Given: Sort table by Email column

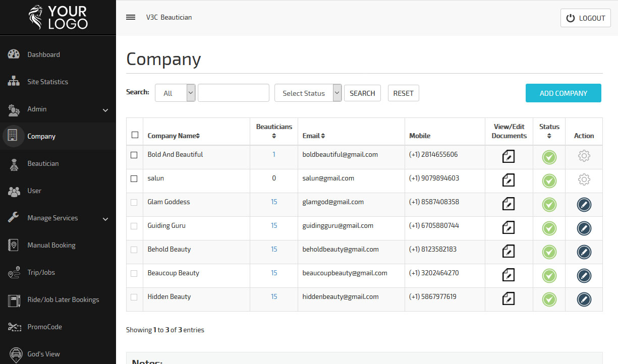Looking at the screenshot, I should tap(314, 136).
